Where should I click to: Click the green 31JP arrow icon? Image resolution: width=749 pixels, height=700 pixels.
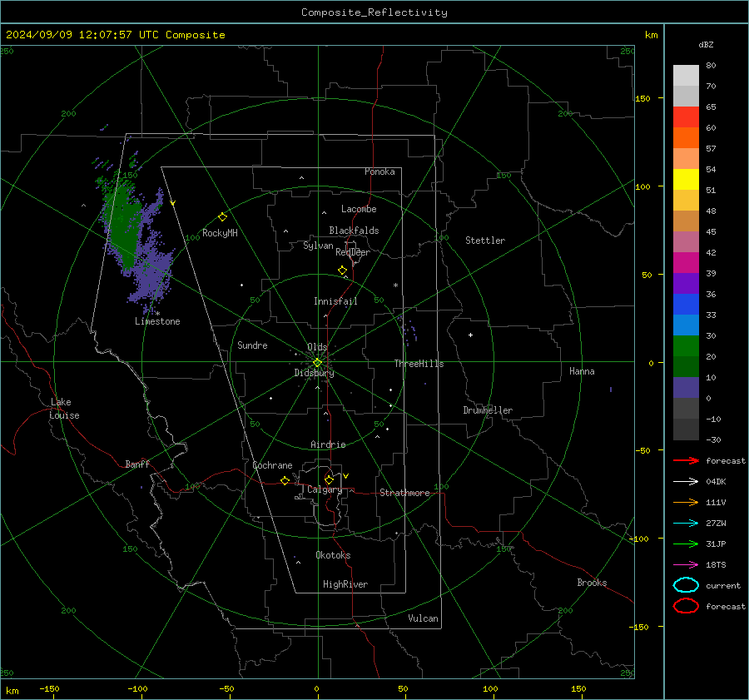point(686,544)
